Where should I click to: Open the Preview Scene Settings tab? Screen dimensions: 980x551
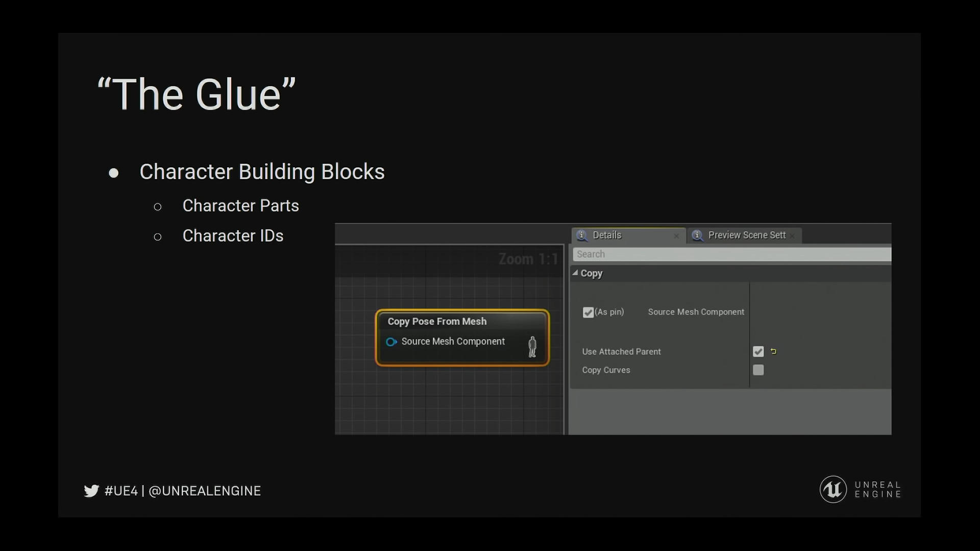point(746,235)
